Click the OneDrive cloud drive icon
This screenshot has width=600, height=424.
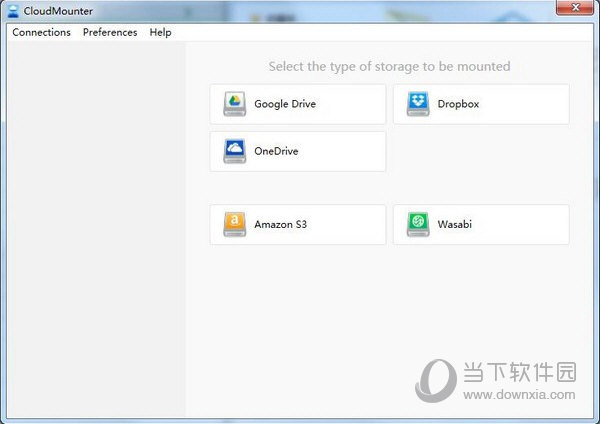tap(235, 151)
